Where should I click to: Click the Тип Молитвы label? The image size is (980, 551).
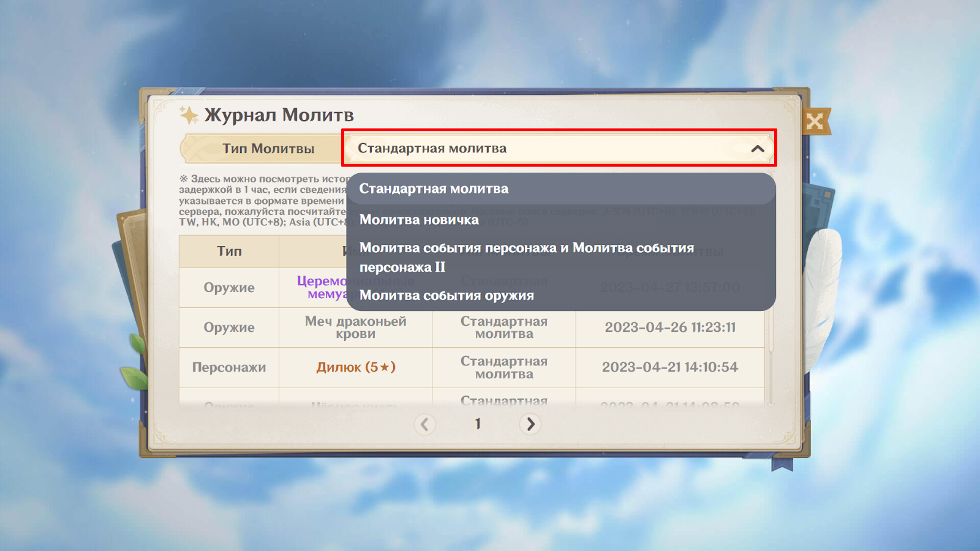(x=268, y=149)
